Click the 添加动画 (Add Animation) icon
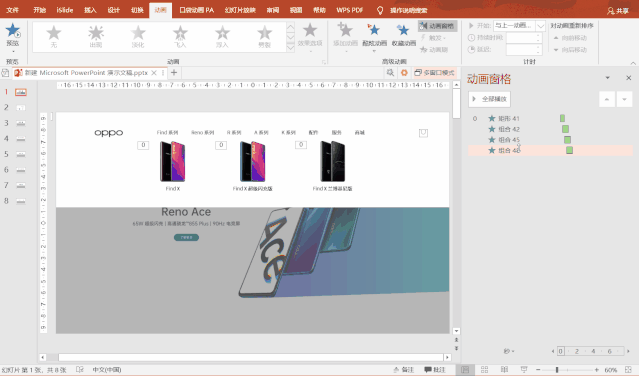This screenshot has width=639, height=376. [x=345, y=30]
